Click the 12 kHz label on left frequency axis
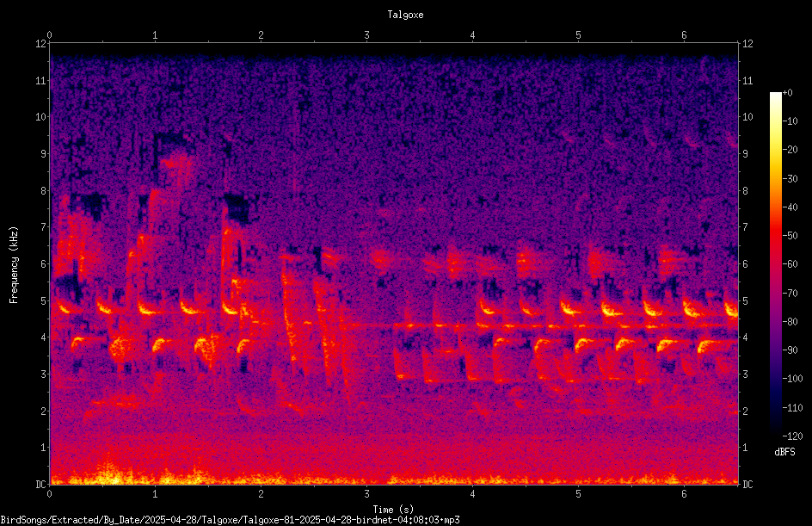 coord(41,44)
